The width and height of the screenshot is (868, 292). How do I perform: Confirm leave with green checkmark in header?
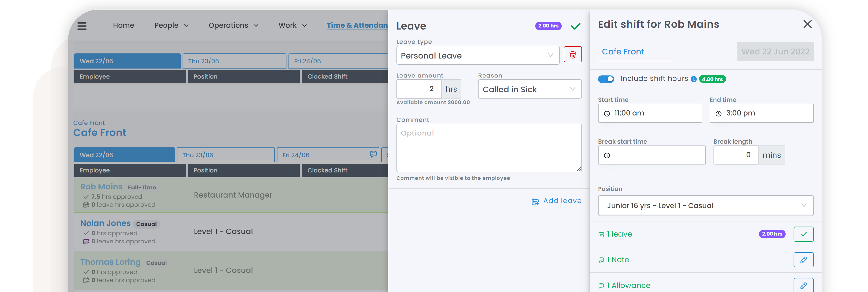click(x=575, y=26)
